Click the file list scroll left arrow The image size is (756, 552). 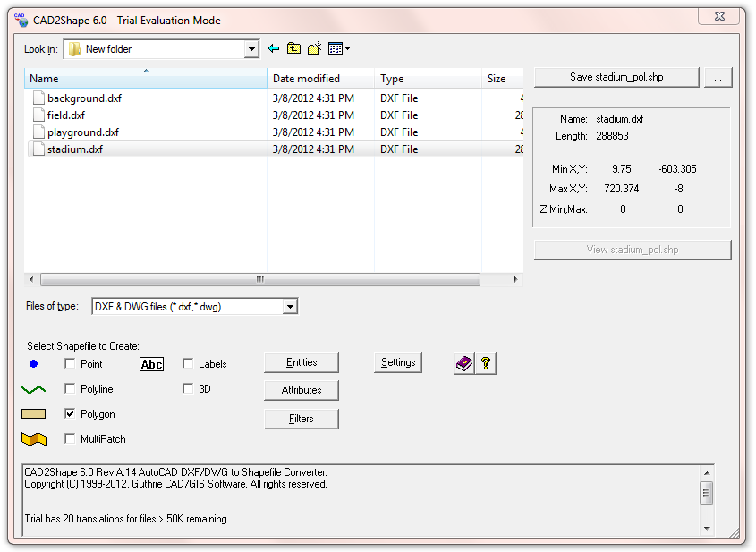[x=31, y=280]
